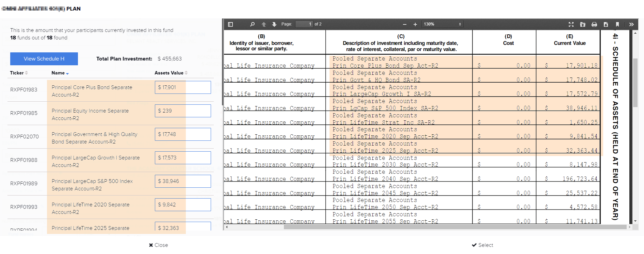Print the Schedule of Assets PDF
The width and height of the screenshot is (644, 254).
(594, 24)
